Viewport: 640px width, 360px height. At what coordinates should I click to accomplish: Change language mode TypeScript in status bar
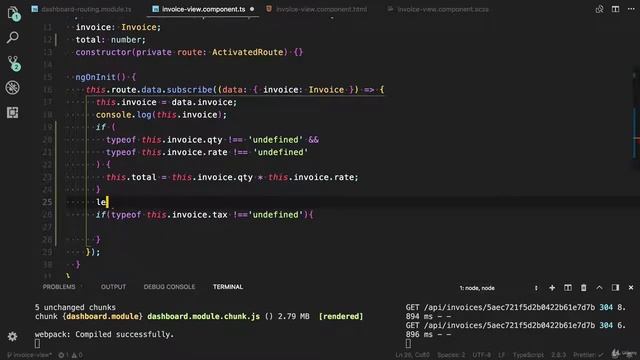528,355
